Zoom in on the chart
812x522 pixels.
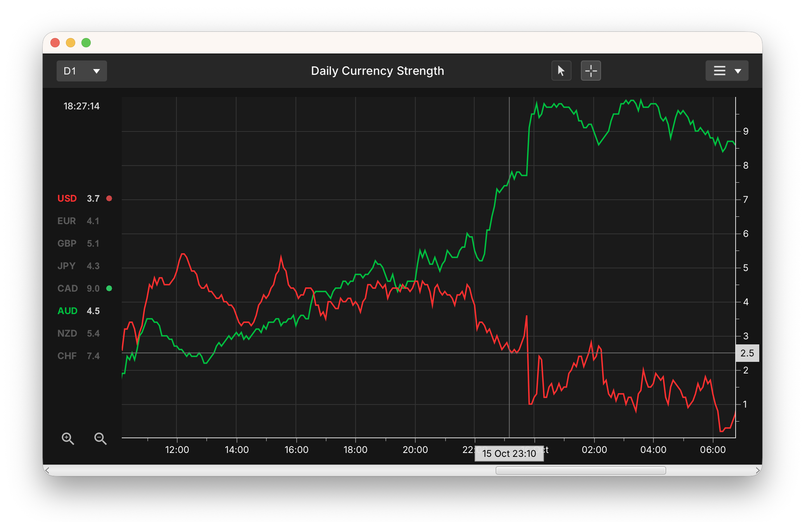pyautogui.click(x=68, y=439)
